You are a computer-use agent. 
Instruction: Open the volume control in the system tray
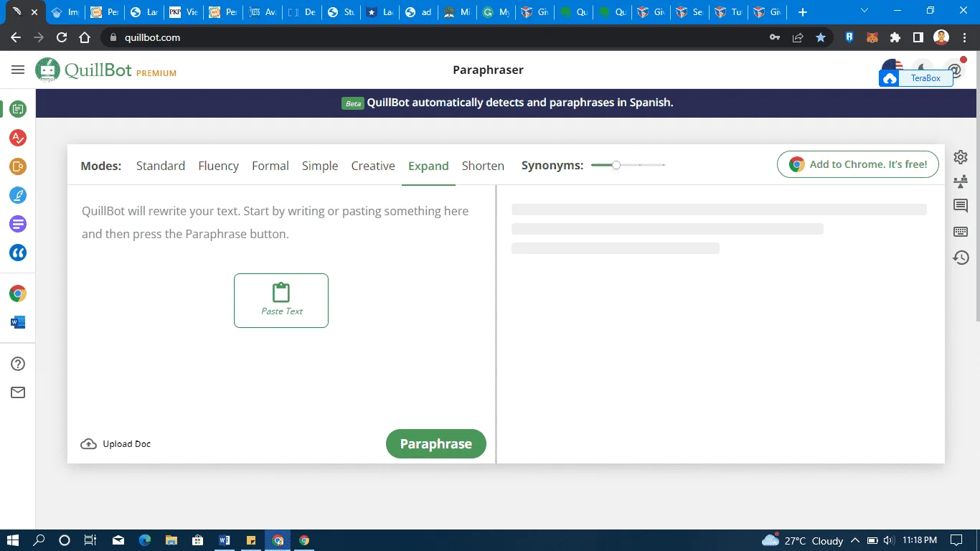pos(889,540)
